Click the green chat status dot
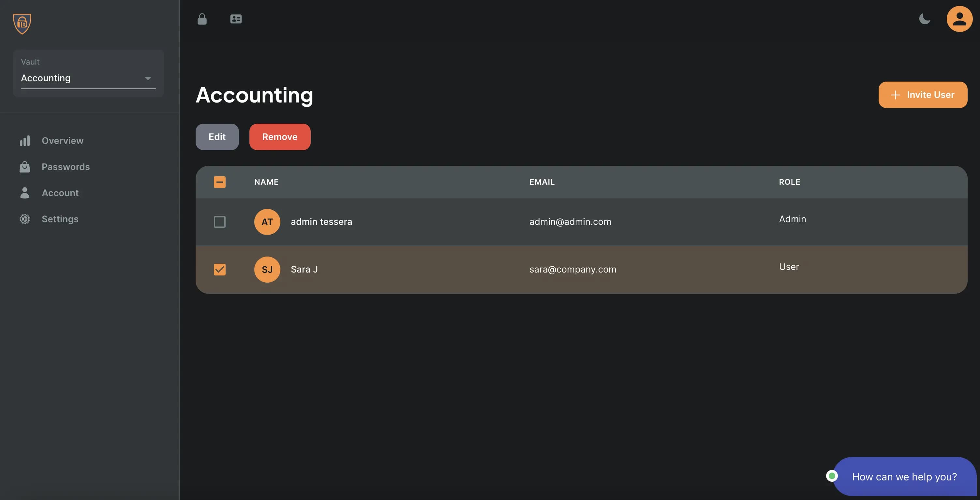 pyautogui.click(x=832, y=476)
